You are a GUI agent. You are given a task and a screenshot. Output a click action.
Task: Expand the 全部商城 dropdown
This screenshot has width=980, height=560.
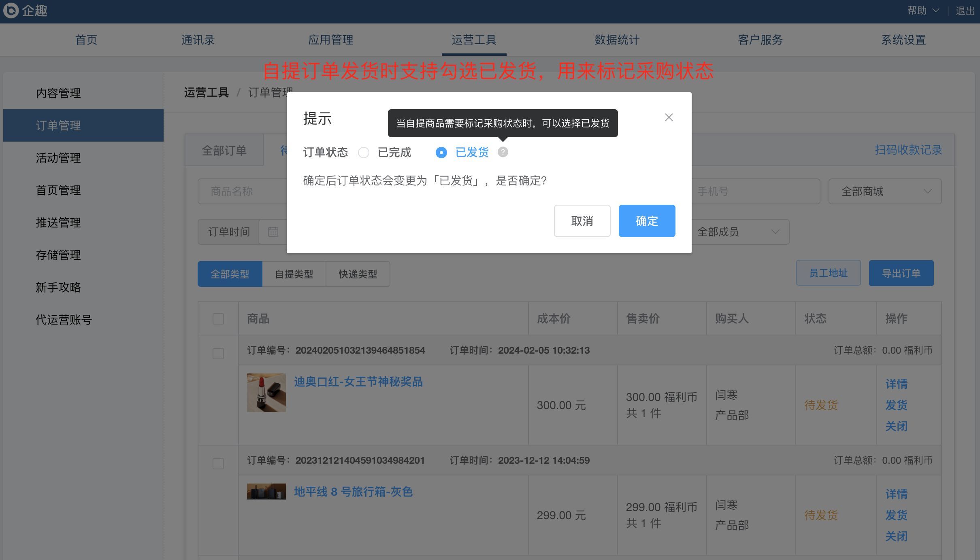(885, 191)
